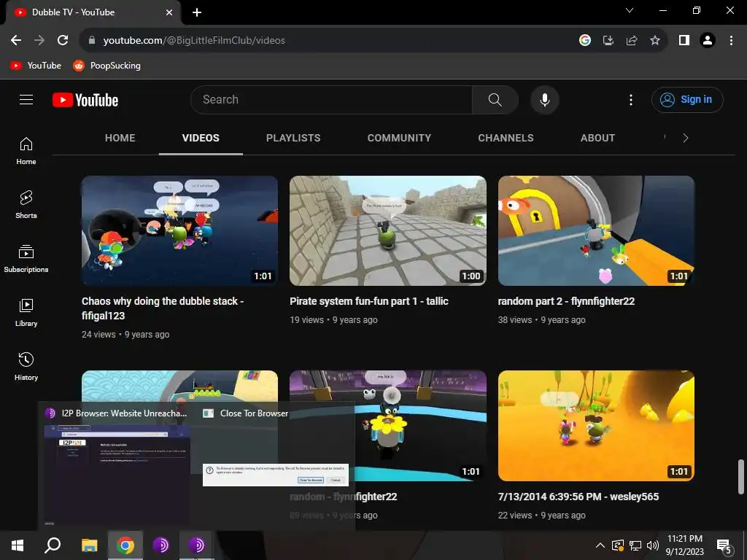This screenshot has height=560, width=747.
Task: View site information lock icon
Action: click(92, 40)
